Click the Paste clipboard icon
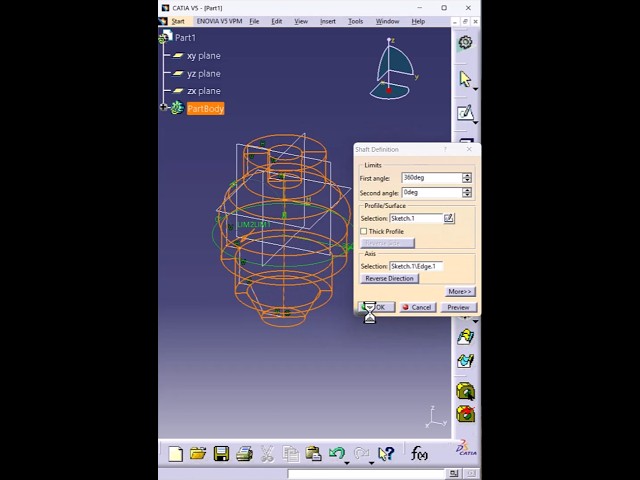The height and width of the screenshot is (480, 640). coord(313,454)
